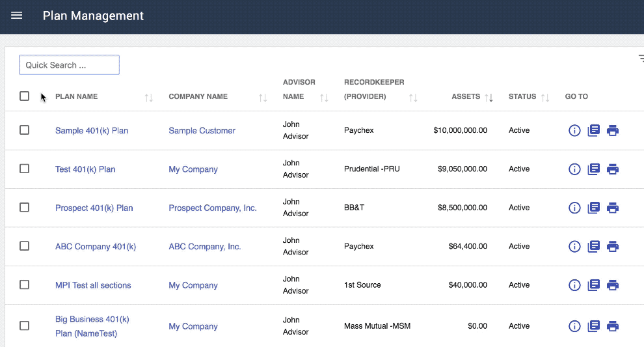Open documents icon for Big Business 401(k) Plan
This screenshot has width=644, height=347.
[593, 326]
